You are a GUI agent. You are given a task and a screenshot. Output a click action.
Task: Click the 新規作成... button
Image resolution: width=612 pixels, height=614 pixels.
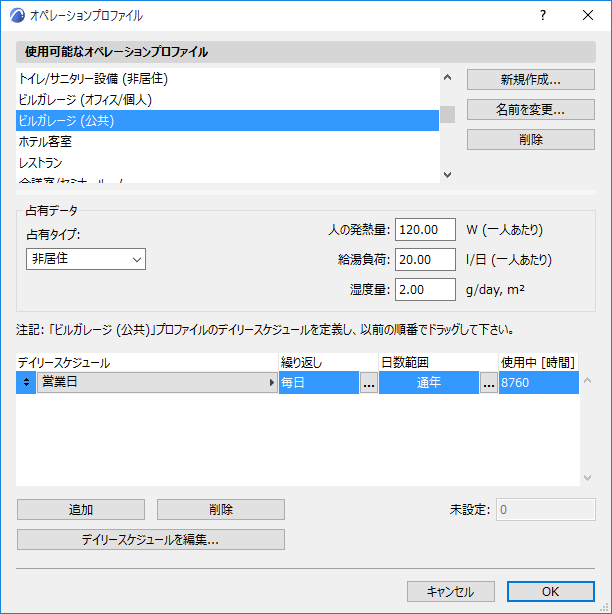coord(531,79)
